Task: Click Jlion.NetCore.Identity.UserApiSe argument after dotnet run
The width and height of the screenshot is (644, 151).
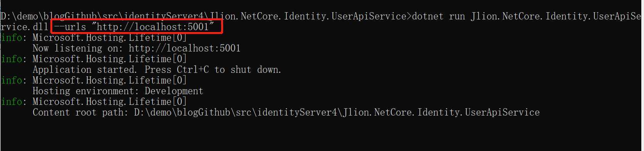Action: pyautogui.click(x=556, y=16)
